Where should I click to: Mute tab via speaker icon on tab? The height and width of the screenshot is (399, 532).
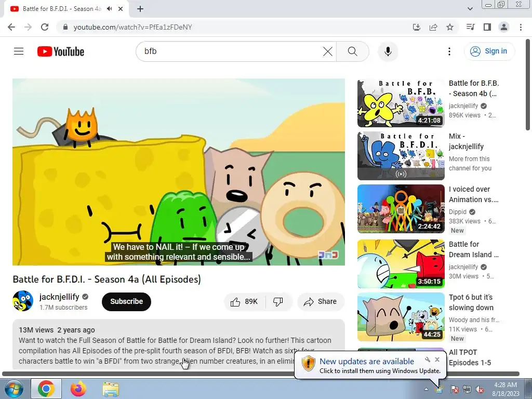[110, 9]
